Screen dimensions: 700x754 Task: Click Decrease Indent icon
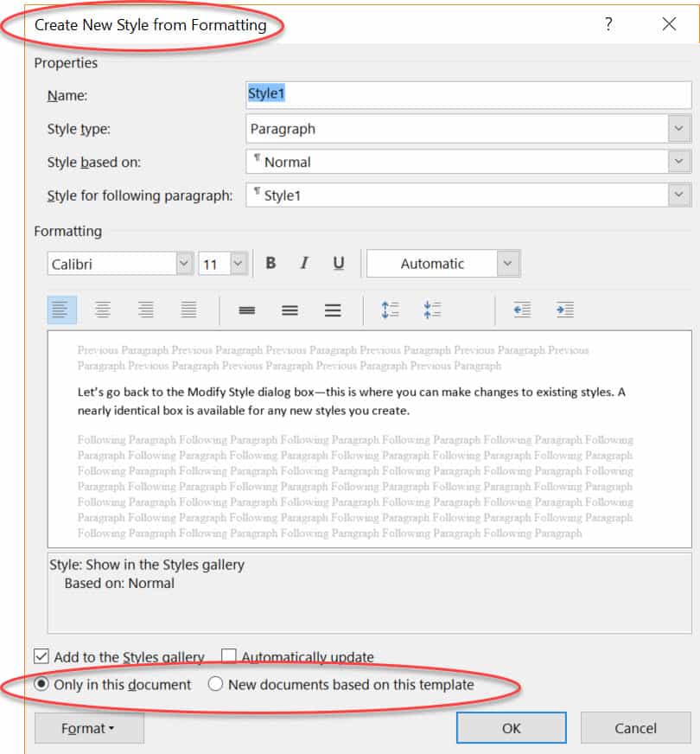[x=522, y=310]
